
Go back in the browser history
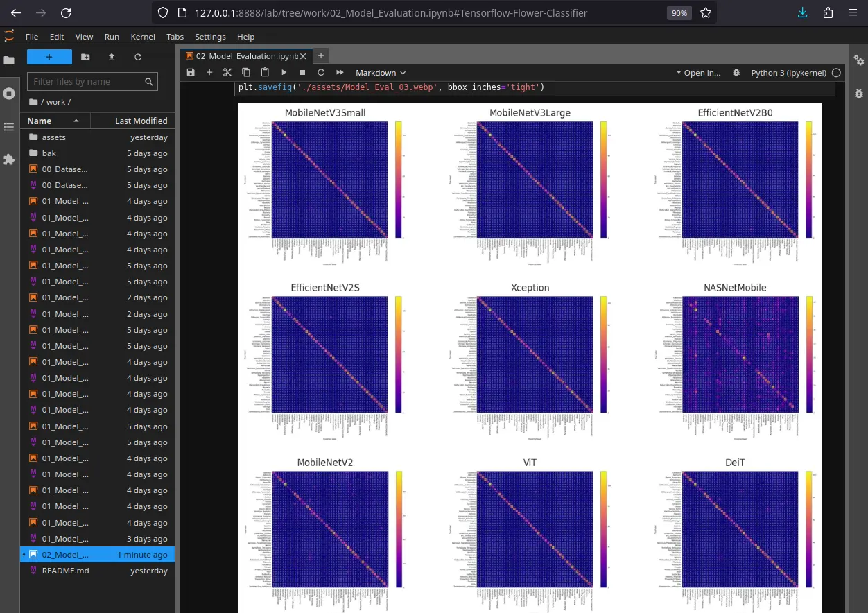16,12
